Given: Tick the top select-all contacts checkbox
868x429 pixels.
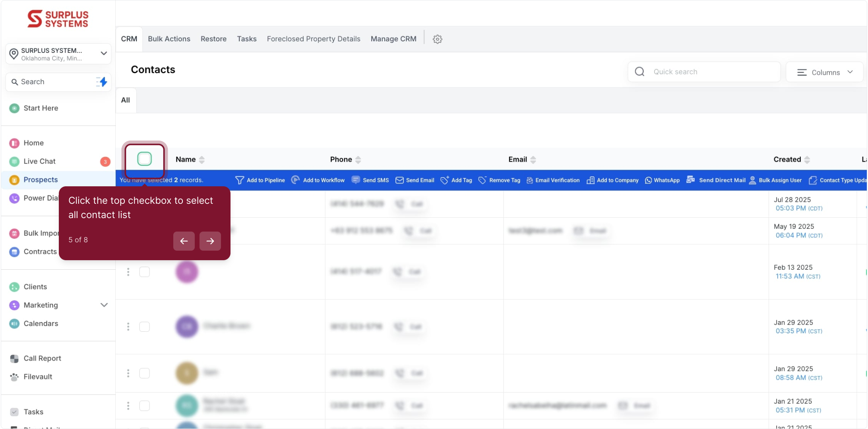Looking at the screenshot, I should [x=144, y=159].
